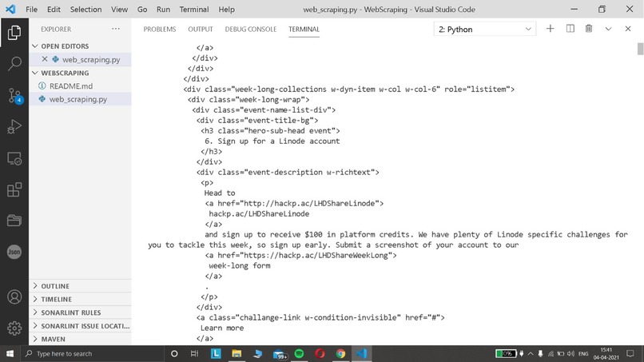Screen dimensions: 644x362
Task: Open Google Chrome on taskbar
Action: pos(340,353)
